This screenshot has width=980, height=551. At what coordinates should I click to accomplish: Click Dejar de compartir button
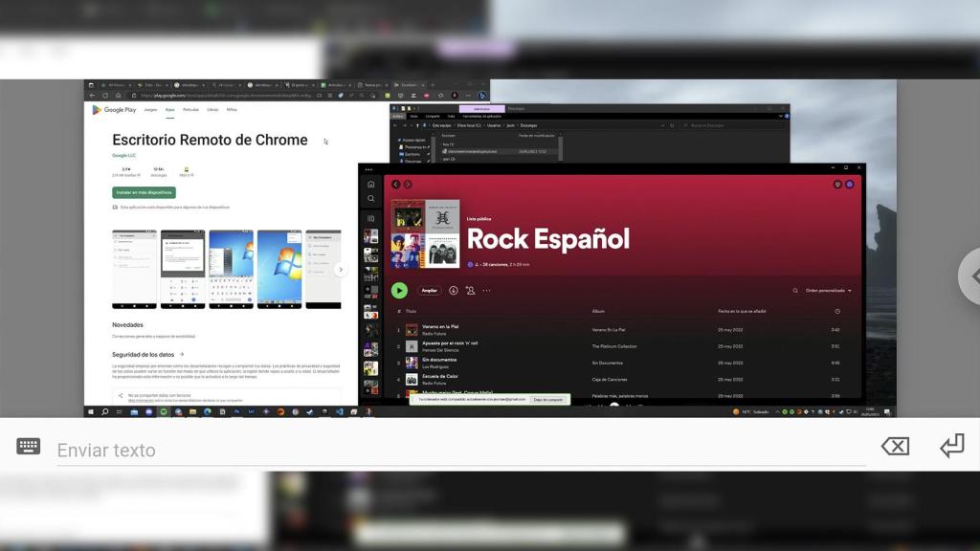(x=548, y=399)
